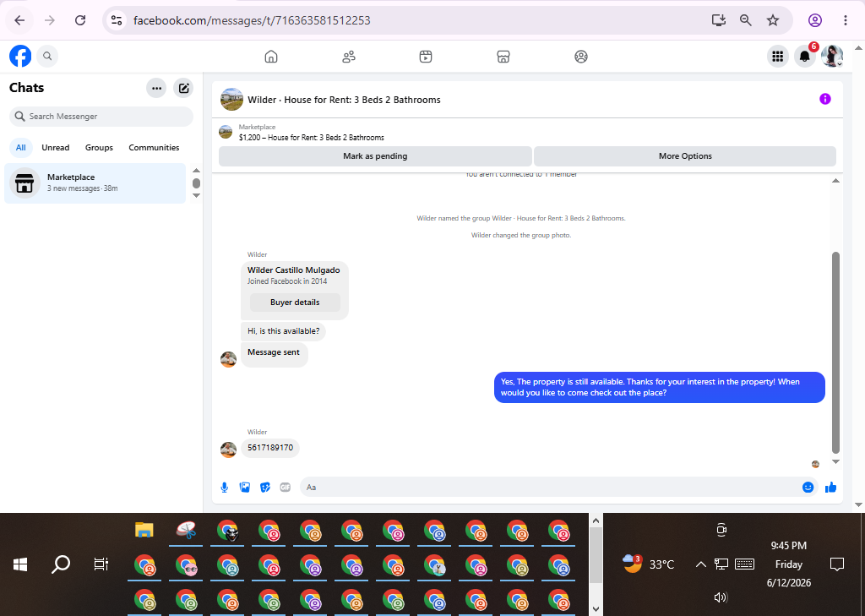865x616 pixels.
Task: Send a thumbs up like
Action: coord(831,488)
